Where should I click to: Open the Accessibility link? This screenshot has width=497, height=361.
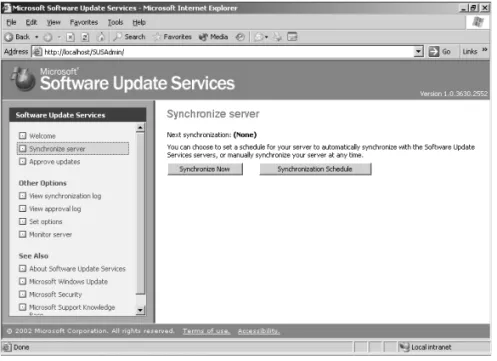click(x=259, y=331)
